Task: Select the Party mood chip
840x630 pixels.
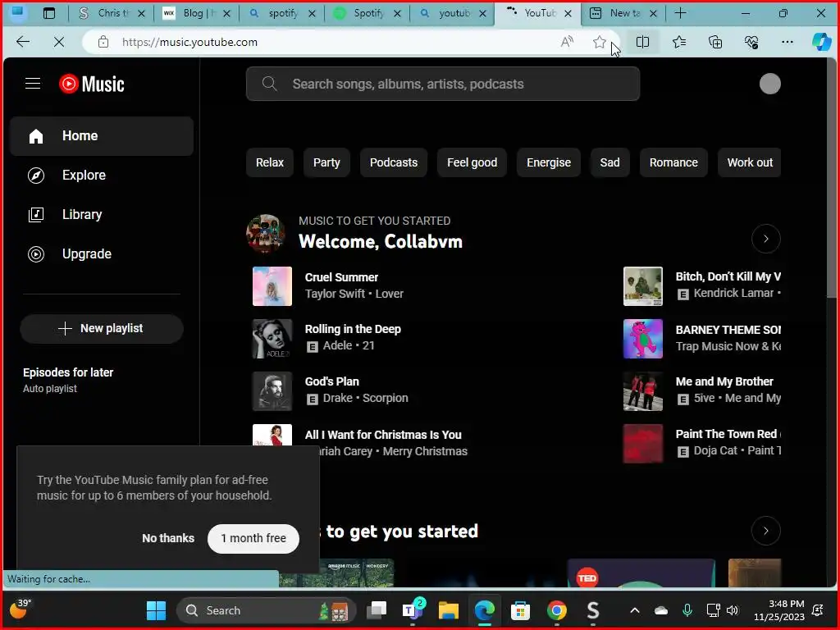Action: [326, 162]
